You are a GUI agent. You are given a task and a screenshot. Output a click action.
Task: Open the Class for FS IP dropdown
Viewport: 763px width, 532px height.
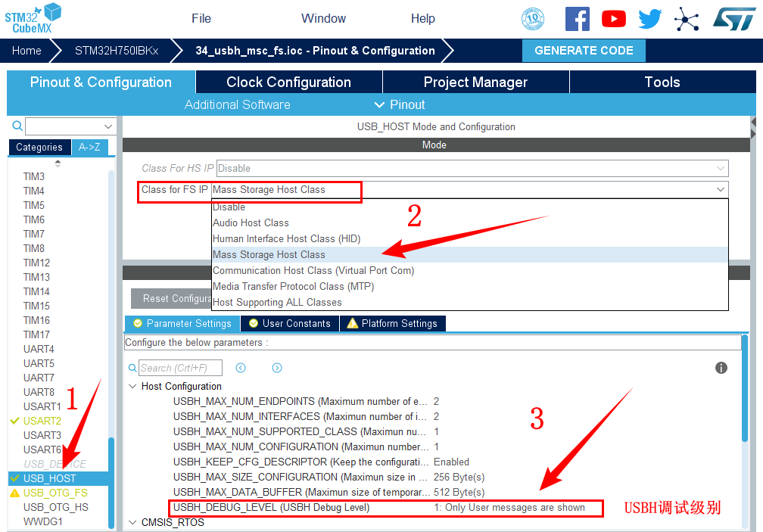(x=469, y=190)
